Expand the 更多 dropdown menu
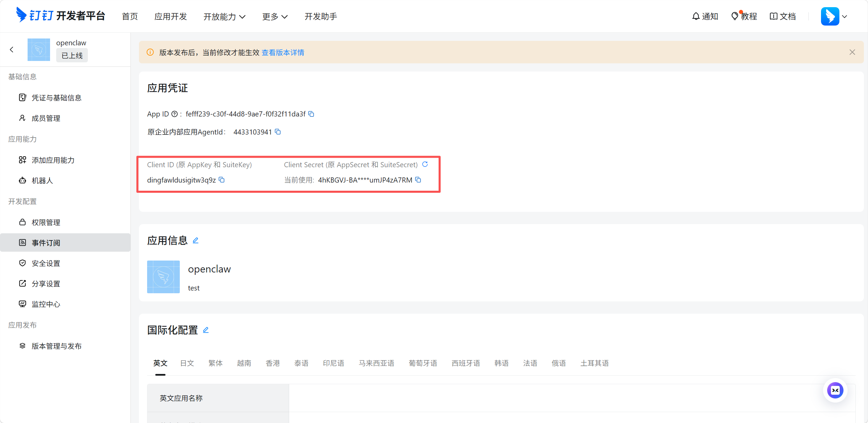The height and width of the screenshot is (423, 868). 274,16
